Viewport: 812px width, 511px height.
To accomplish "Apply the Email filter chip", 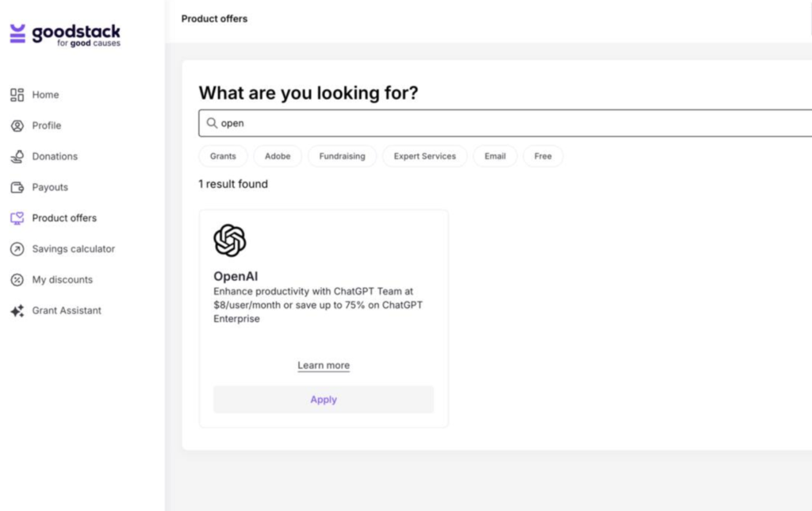I will pyautogui.click(x=495, y=156).
